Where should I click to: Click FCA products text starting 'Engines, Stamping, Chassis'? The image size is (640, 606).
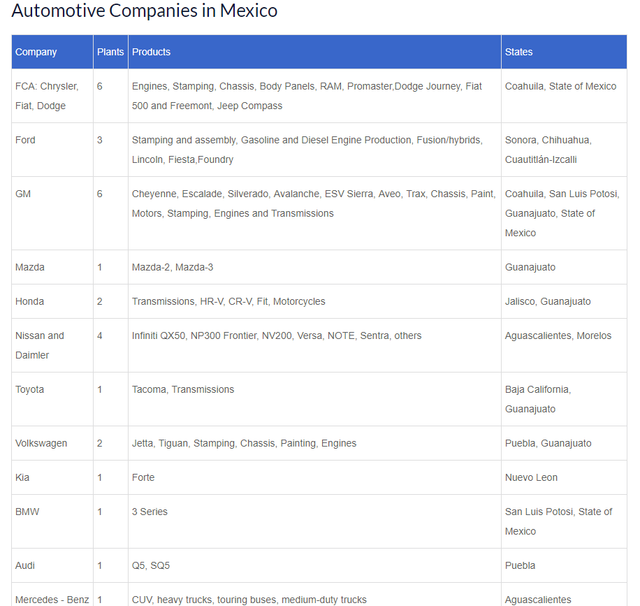[307, 96]
